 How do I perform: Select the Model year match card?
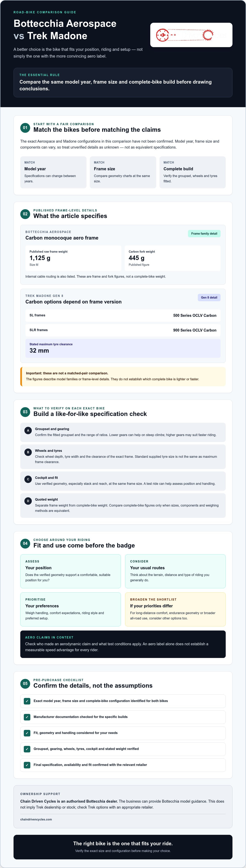pos(53,172)
